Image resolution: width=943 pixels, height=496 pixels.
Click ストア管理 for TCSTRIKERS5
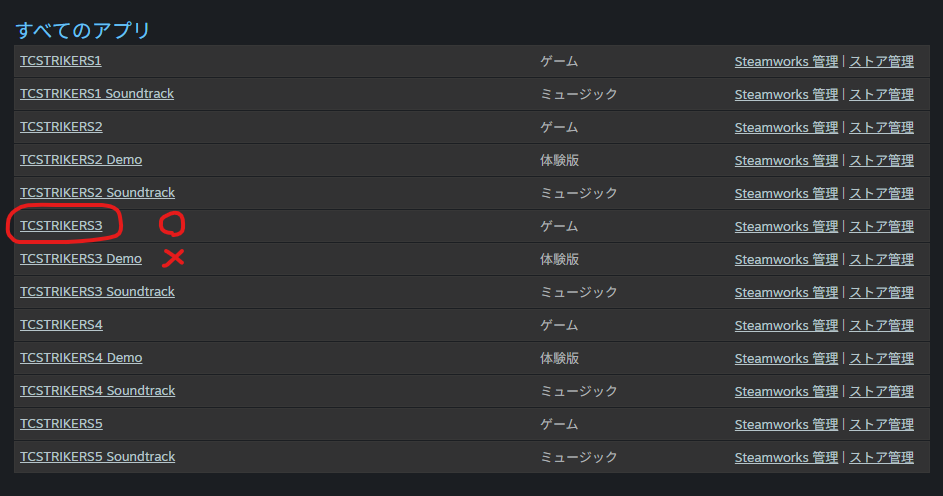[881, 425]
